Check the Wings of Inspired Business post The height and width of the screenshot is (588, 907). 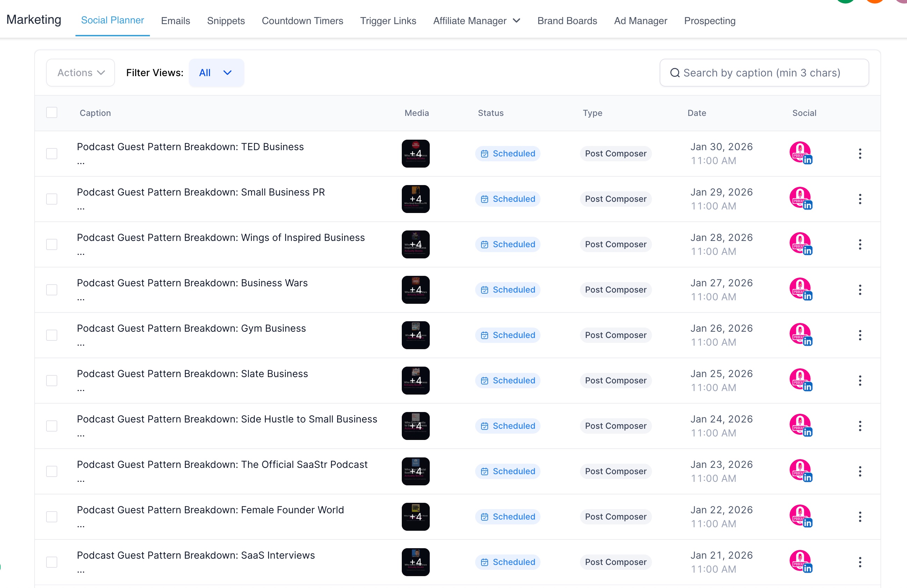tap(51, 244)
